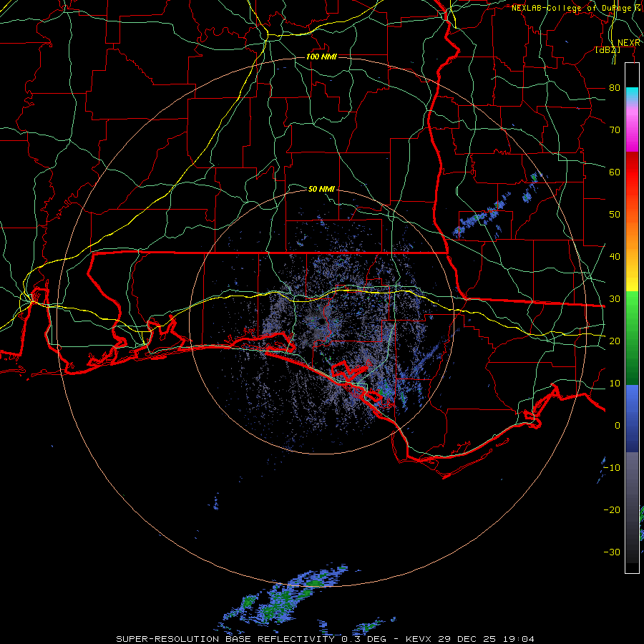Click the 30 value on dBZ scale
The image size is (644, 644).
(x=615, y=298)
